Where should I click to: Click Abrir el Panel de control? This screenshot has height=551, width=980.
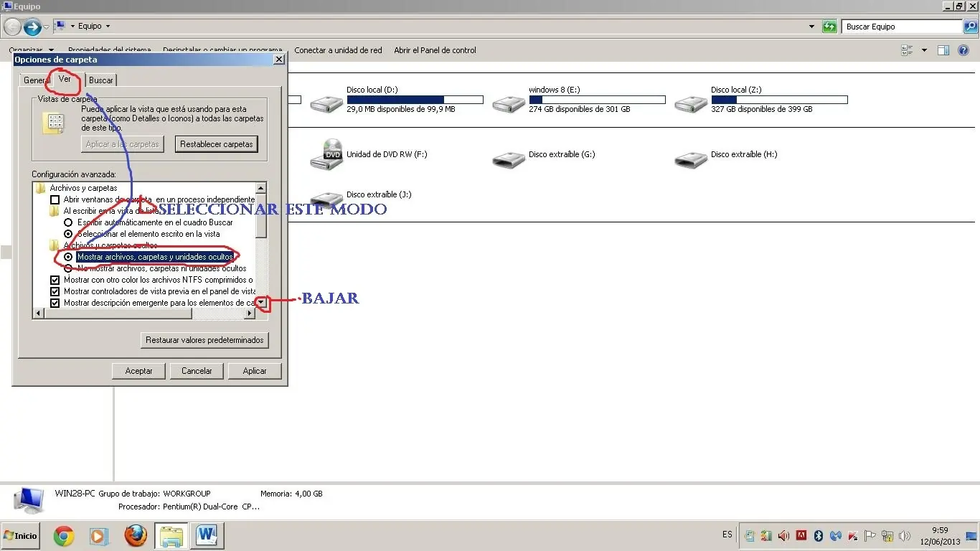pyautogui.click(x=435, y=50)
